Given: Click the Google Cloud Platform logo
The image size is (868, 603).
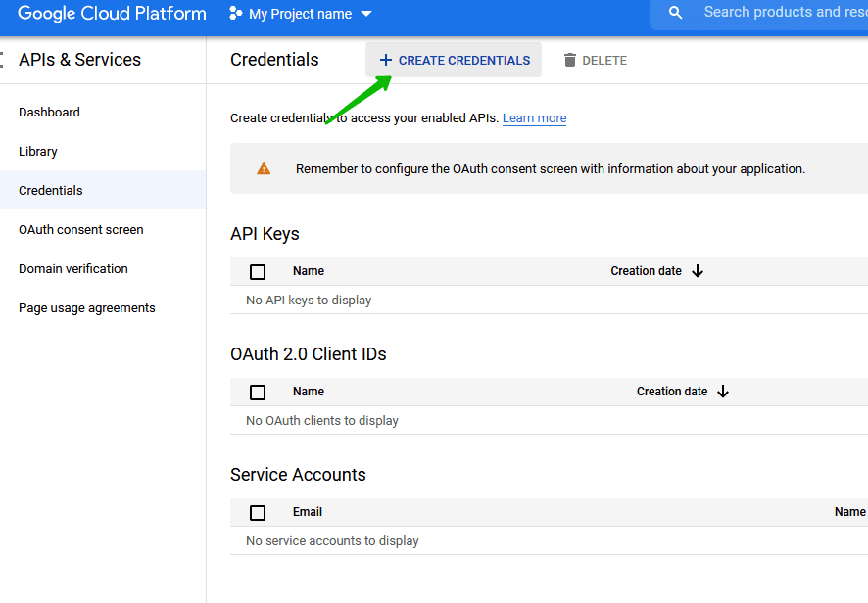Looking at the screenshot, I should 112,14.
